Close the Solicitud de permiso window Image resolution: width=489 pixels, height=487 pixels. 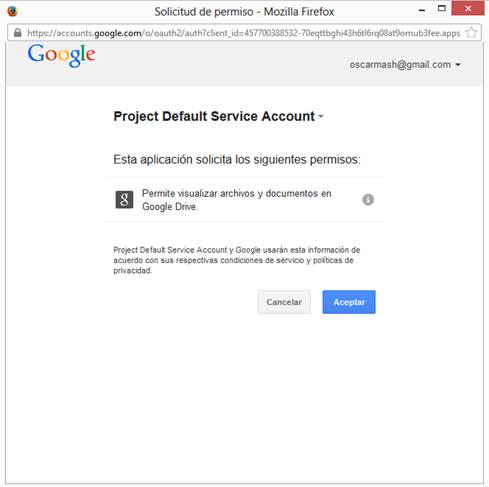tap(468, 9)
